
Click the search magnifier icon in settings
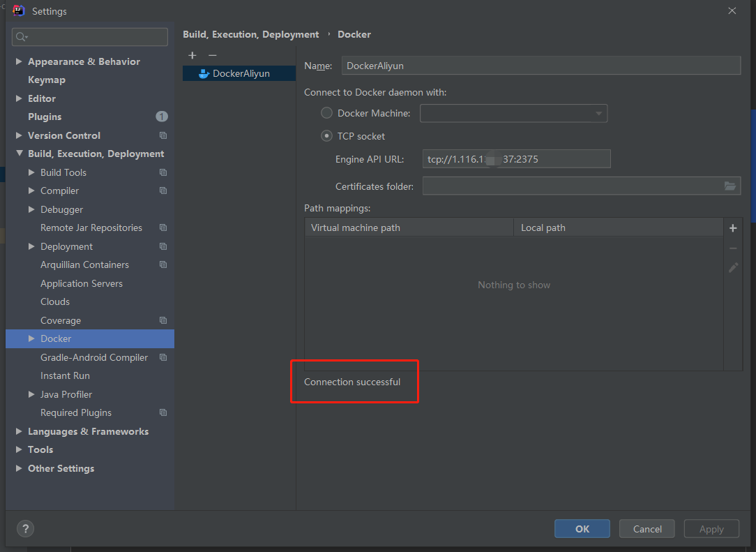coord(21,37)
